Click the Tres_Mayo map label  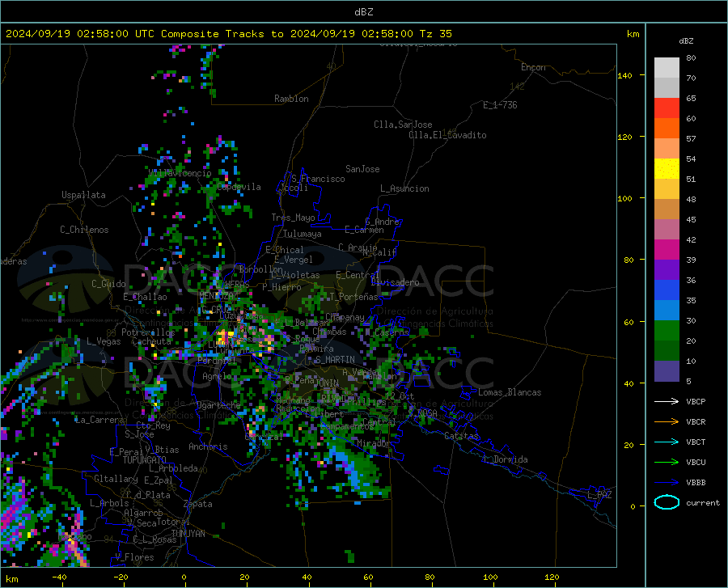(x=293, y=218)
